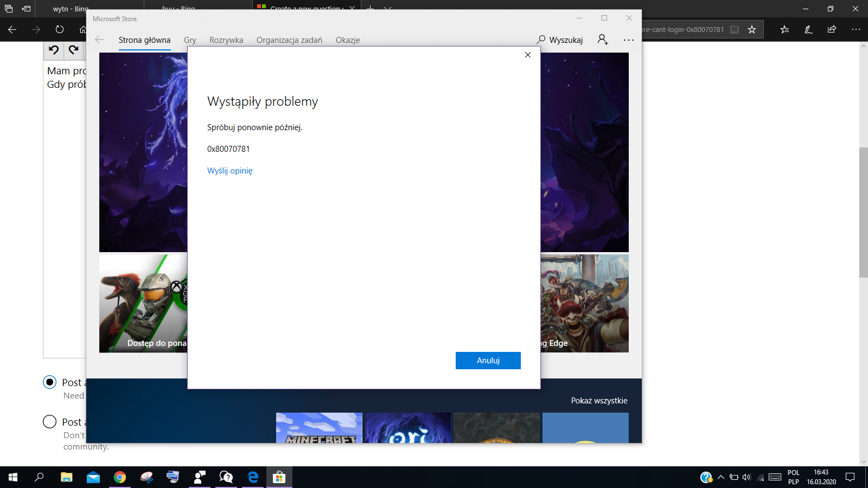Go back with Store back arrow
This screenshot has height=488, width=868.
pos(99,40)
